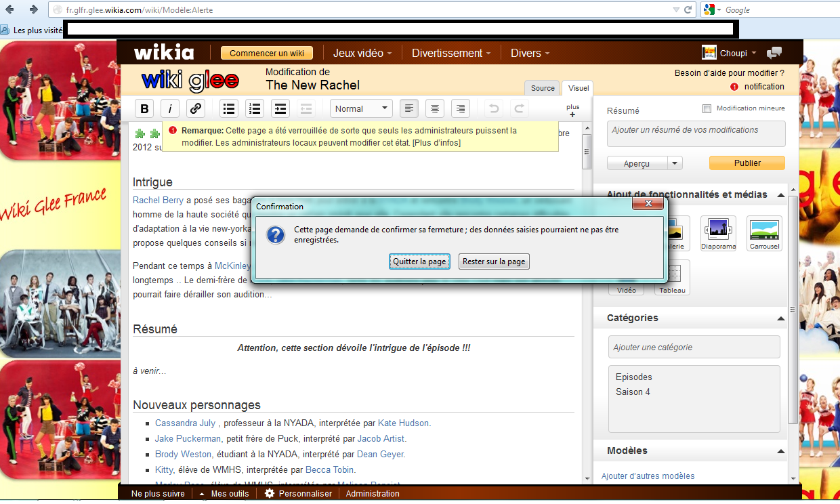840x504 pixels.
Task: Open the Kate Hudson link
Action: click(x=403, y=423)
